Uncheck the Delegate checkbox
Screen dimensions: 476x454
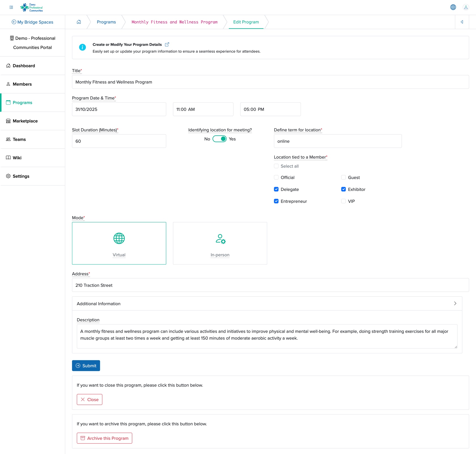coord(276,189)
